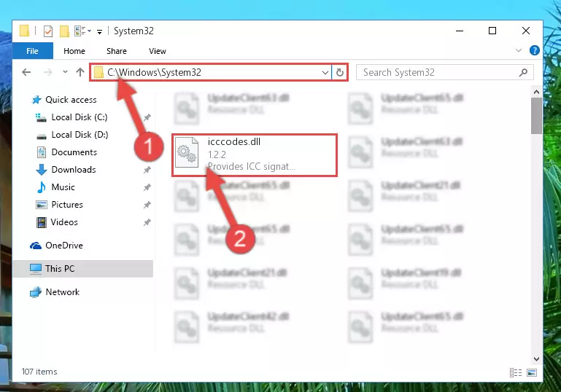Click the folder icon in title bar
Image resolution: width=561 pixels, height=392 pixels.
(x=24, y=31)
